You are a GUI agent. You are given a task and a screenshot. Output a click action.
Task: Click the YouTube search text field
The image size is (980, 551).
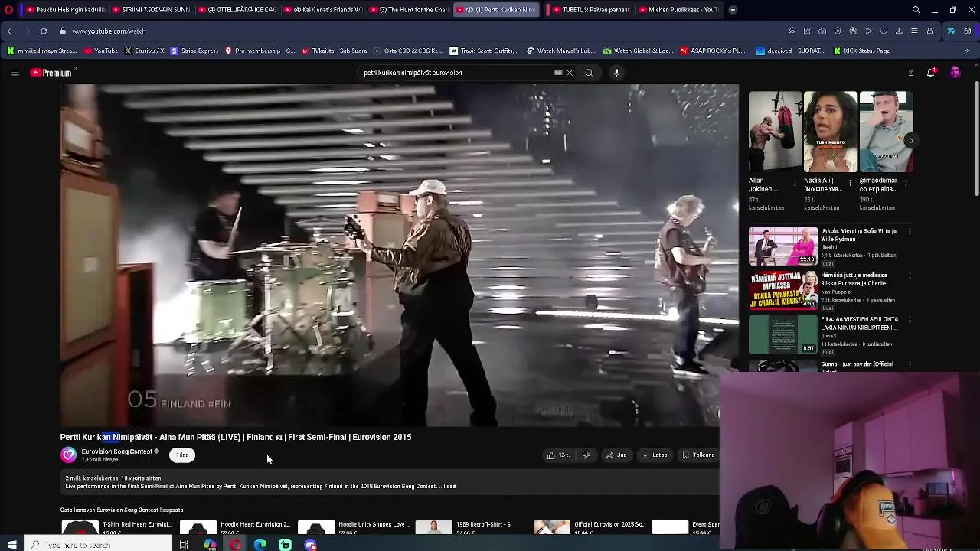[x=457, y=73]
